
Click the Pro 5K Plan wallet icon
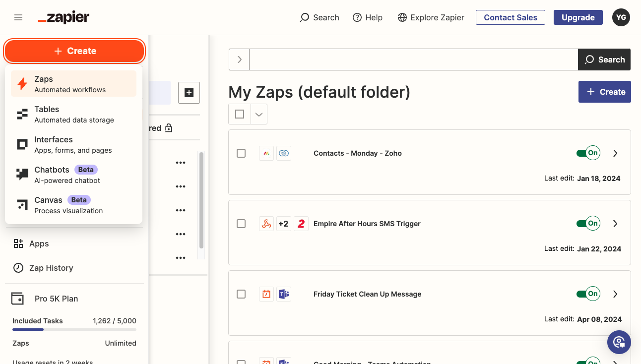17,299
